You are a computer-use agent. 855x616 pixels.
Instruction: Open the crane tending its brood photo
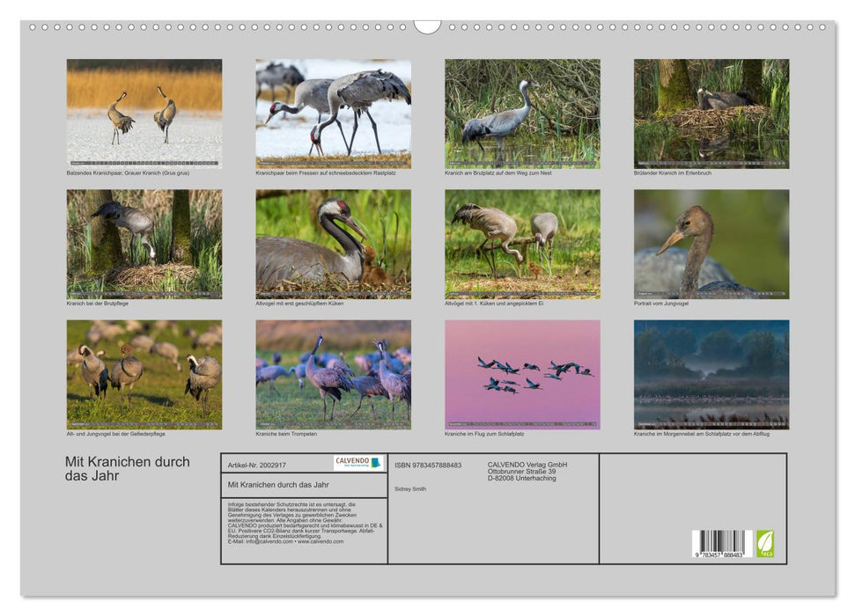[144, 244]
